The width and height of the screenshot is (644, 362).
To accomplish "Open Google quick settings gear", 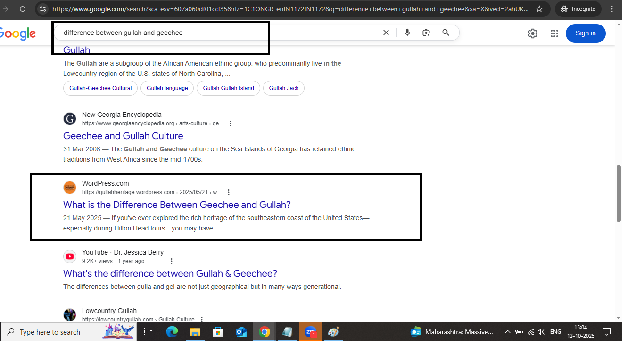I will tap(532, 33).
